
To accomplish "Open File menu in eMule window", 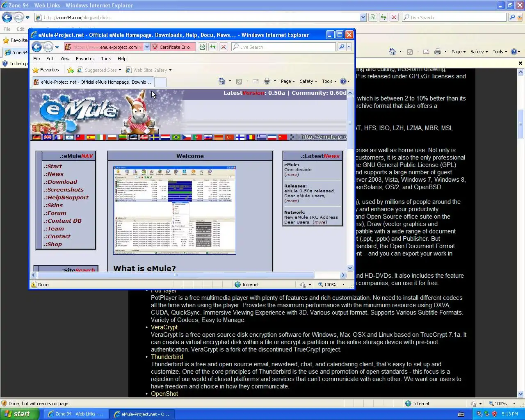I will 37,59.
